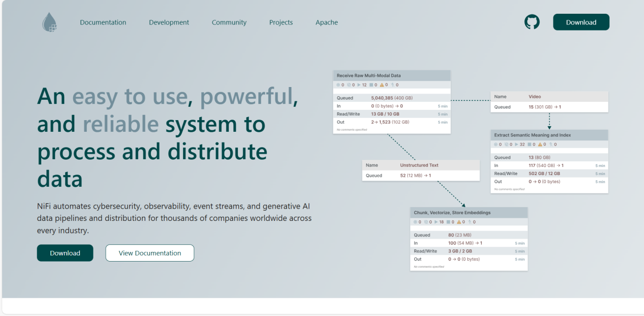Open the Community menu
Viewport: 644px width, 316px height.
[x=229, y=22]
